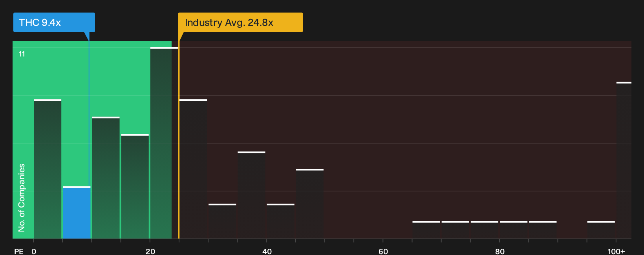Screen dimensions: 644x255
Task: Click the x-axis value '0'
Action: pyautogui.click(x=34, y=251)
